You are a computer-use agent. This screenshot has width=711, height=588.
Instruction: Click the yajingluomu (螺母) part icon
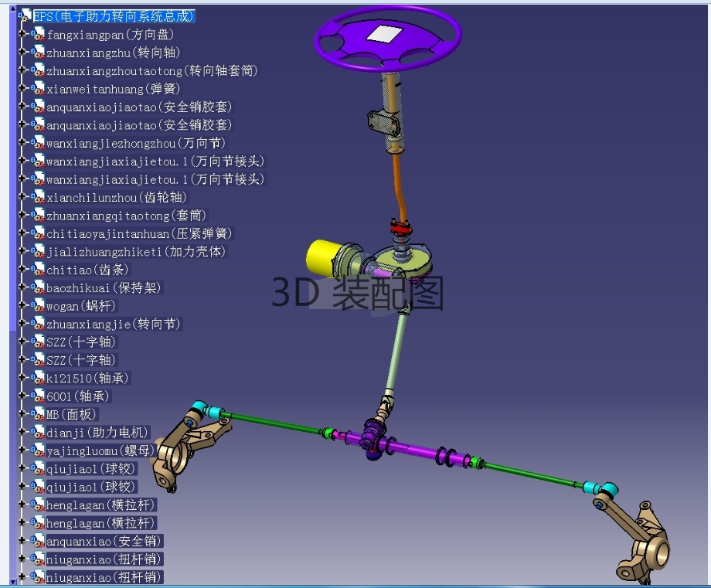tap(38, 450)
